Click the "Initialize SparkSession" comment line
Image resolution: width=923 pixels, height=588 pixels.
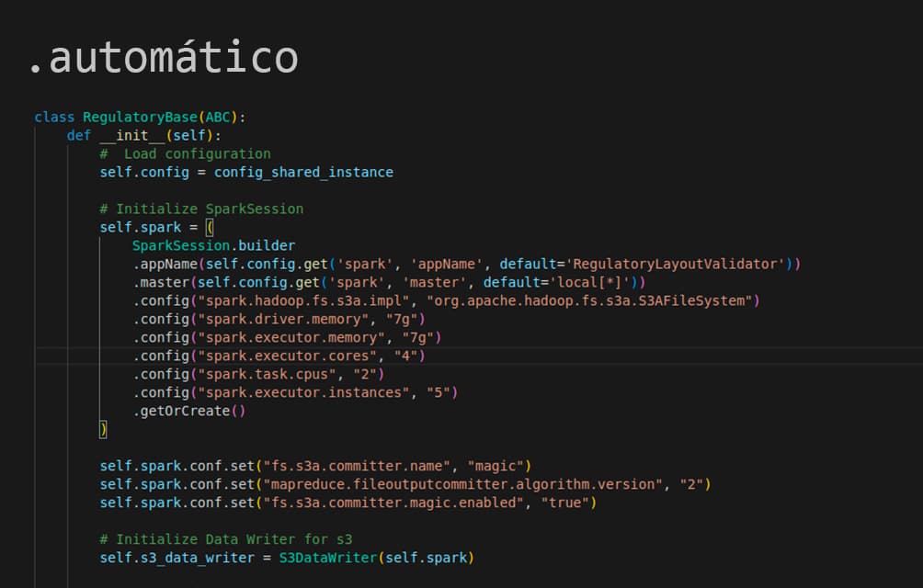tap(201, 209)
